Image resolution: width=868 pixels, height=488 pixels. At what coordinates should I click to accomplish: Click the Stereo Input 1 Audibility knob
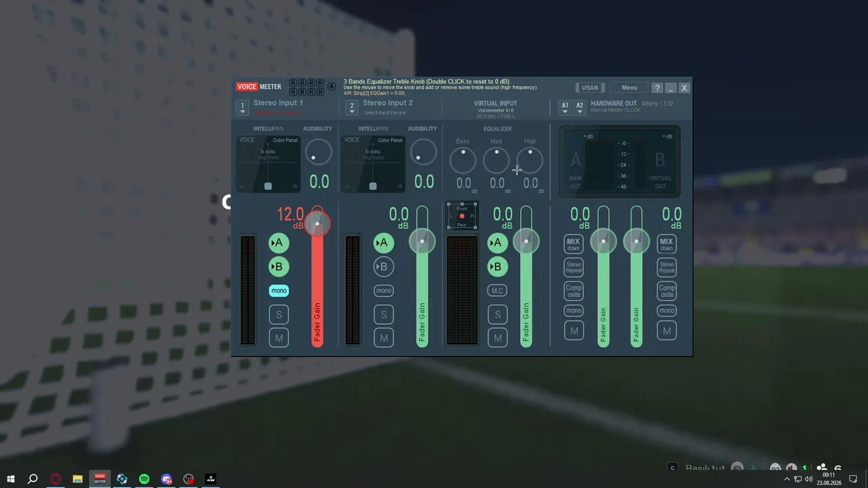pyautogui.click(x=318, y=152)
